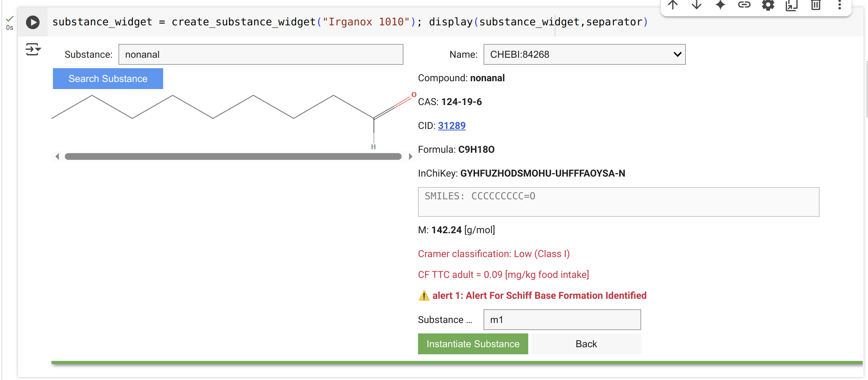The image size is (868, 380).
Task: Click the CAS number 124-19-6
Action: 462,102
